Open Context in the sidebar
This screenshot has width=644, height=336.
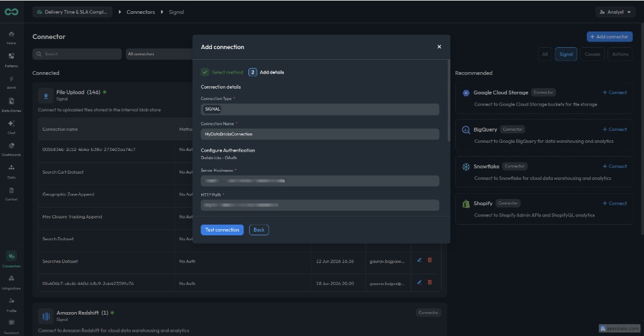(11, 193)
